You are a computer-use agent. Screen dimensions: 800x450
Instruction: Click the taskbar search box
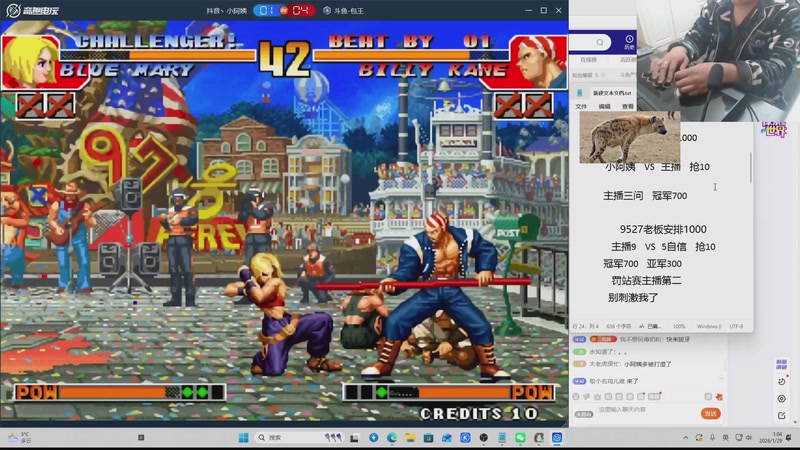(298, 438)
